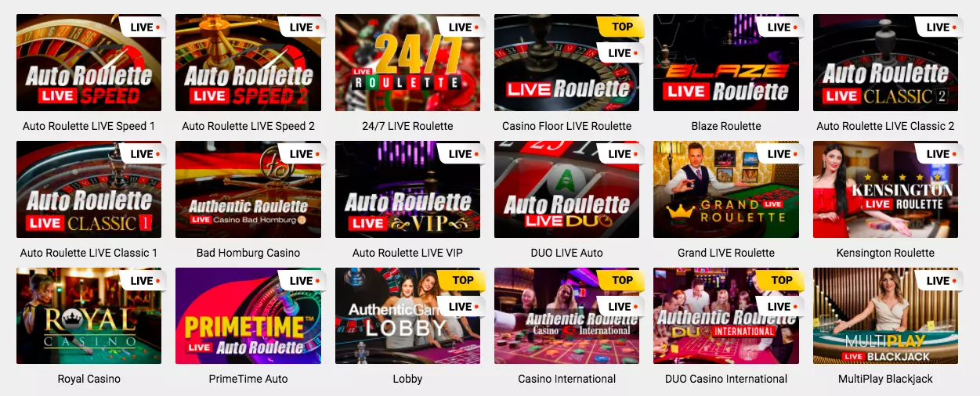Viewport: 980px width, 396px height.
Task: Click the TOP badge on Casino Floor LIVE Roulette
Action: (621, 27)
